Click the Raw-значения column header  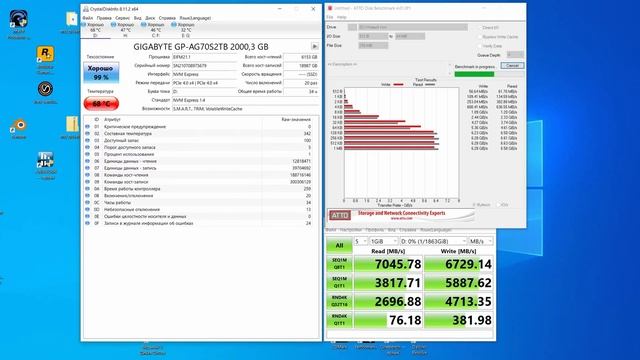pos(296,120)
